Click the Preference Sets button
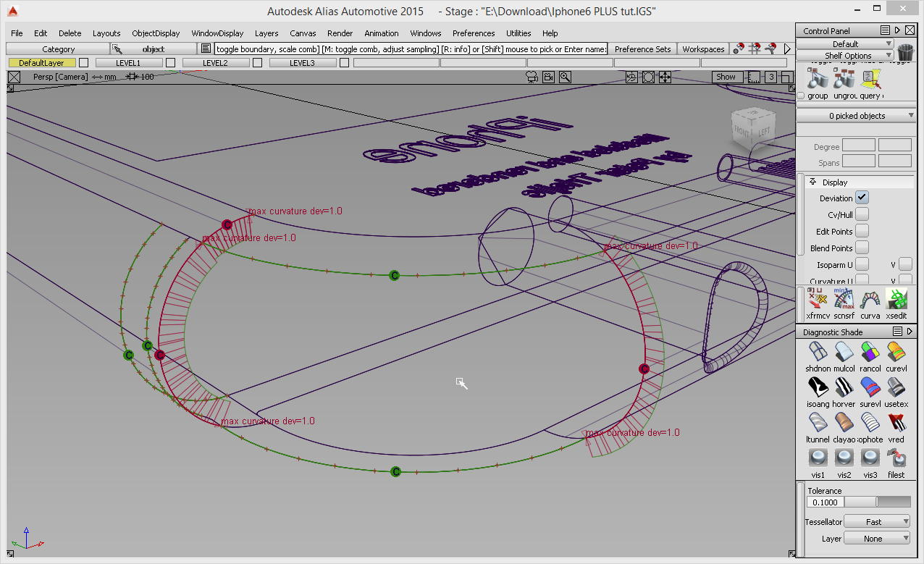Viewport: 924px width, 564px height. point(642,49)
